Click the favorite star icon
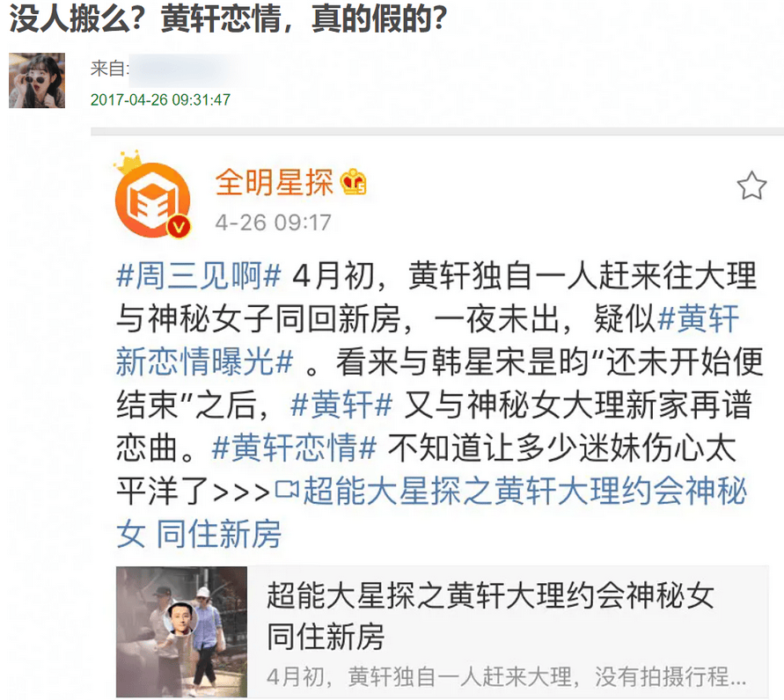Screen dimensions: 784x700 pos(751,186)
